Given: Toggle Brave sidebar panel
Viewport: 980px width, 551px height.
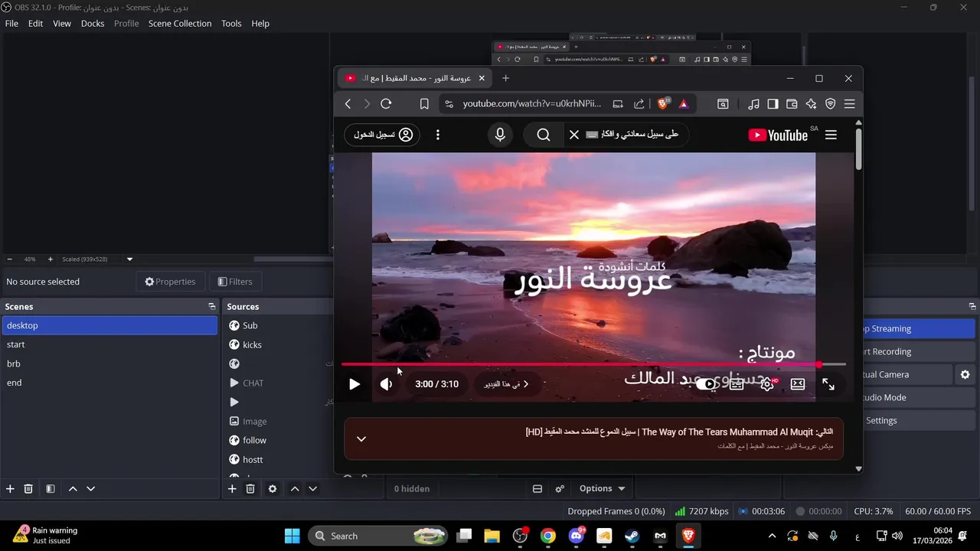Looking at the screenshot, I should 773,104.
